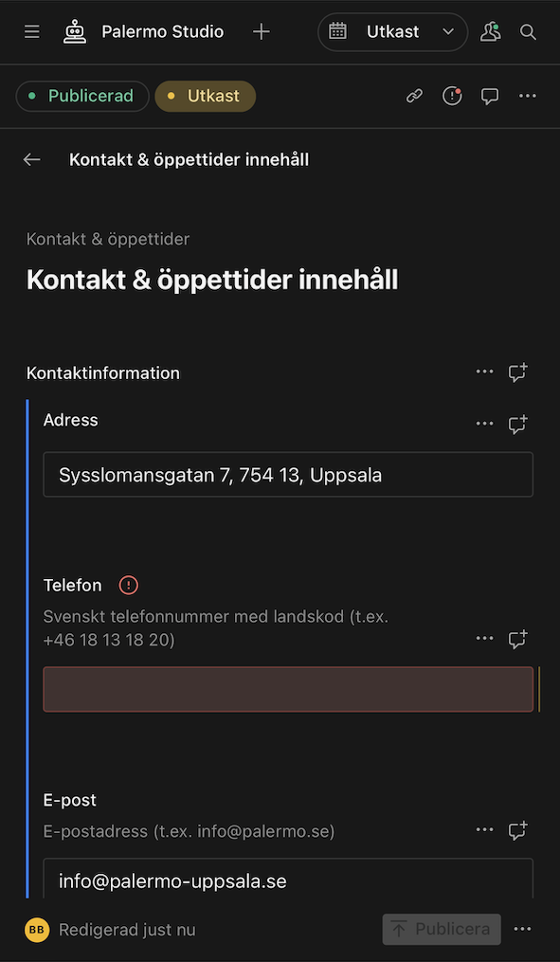Open the Kontaktinformation field options menu
This screenshot has width=560, height=962.
click(x=484, y=372)
